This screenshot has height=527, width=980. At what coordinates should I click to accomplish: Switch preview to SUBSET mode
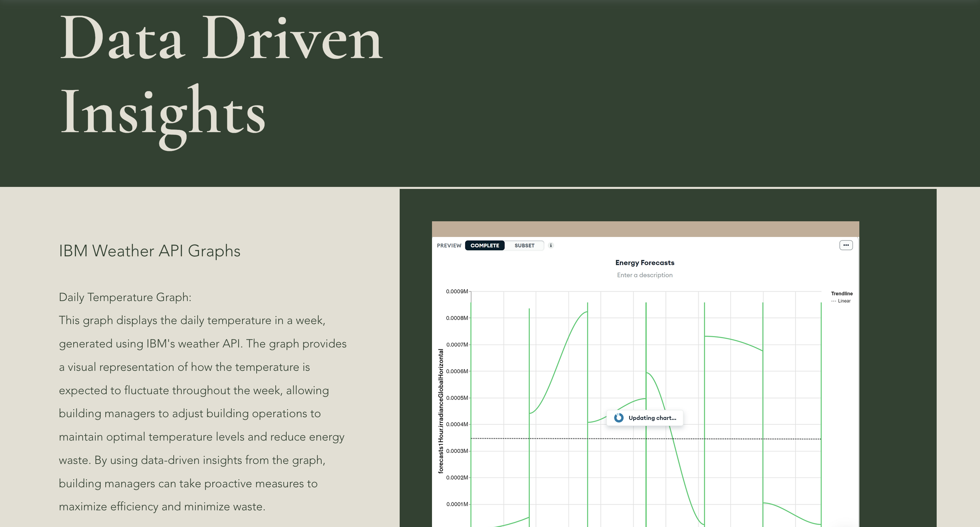tap(524, 246)
